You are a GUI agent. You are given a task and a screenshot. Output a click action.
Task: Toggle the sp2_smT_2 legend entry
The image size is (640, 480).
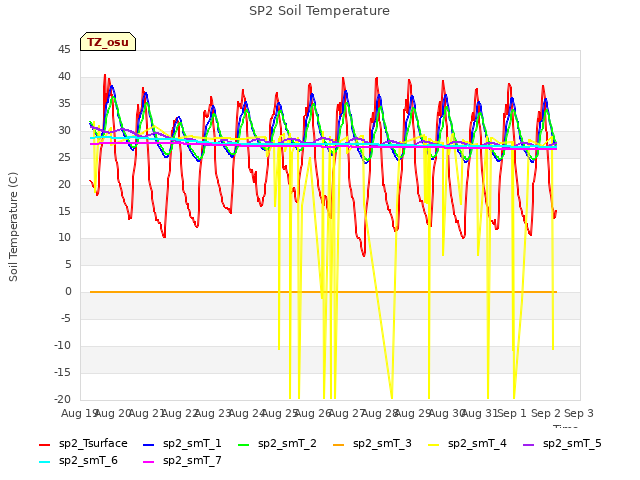click(x=277, y=444)
